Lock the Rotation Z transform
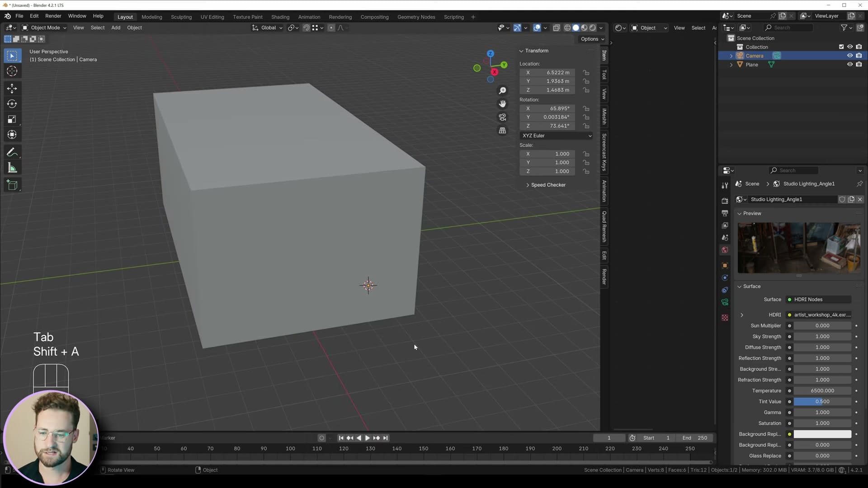This screenshot has height=488, width=868. [x=586, y=126]
